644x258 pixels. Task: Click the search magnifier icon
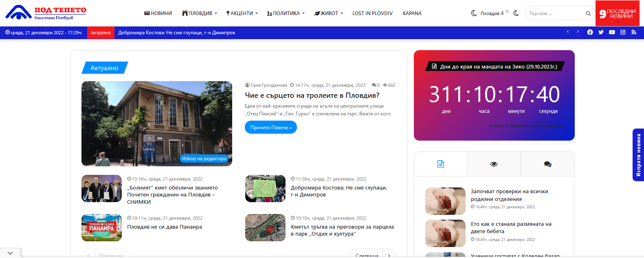click(588, 13)
